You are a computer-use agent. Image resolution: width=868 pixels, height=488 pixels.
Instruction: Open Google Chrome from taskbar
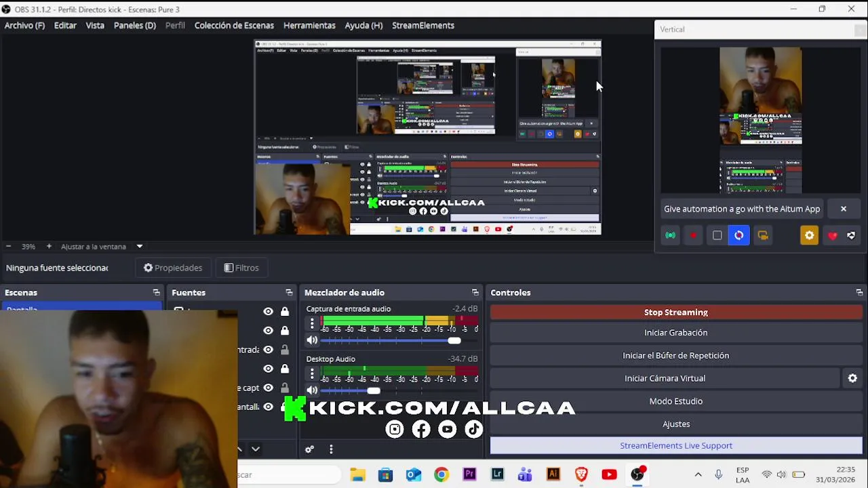441,474
